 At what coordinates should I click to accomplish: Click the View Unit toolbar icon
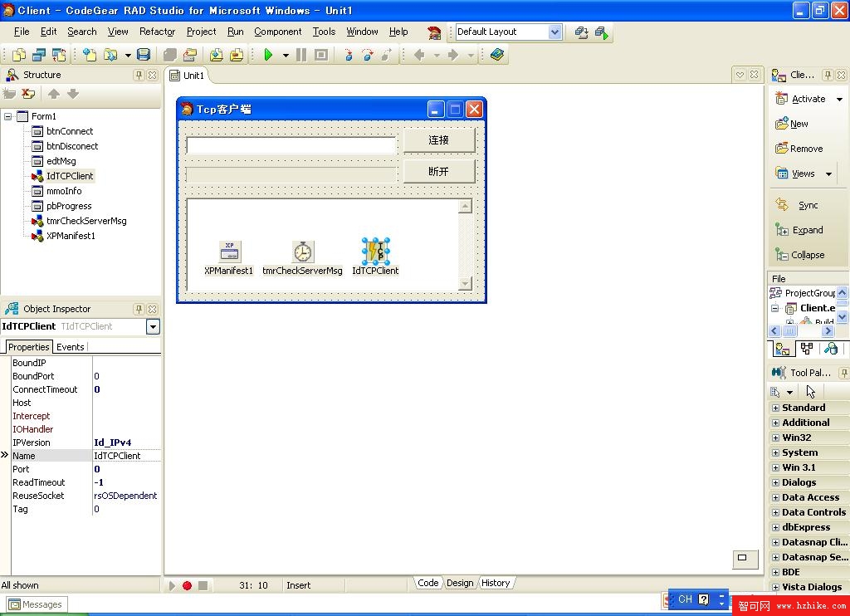tap(19, 55)
